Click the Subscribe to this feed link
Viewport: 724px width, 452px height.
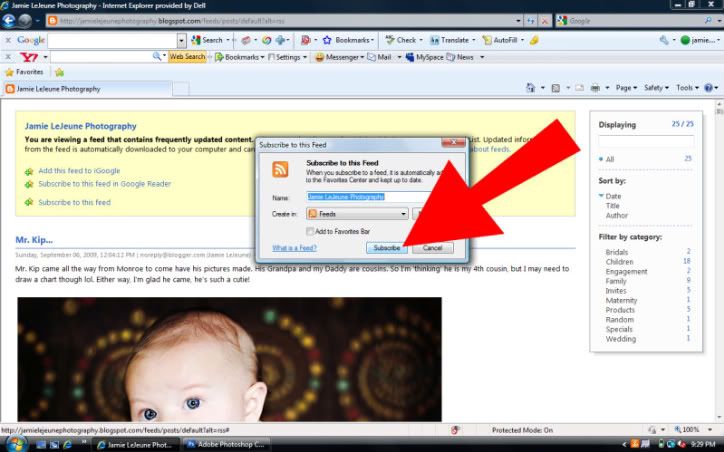(x=74, y=202)
